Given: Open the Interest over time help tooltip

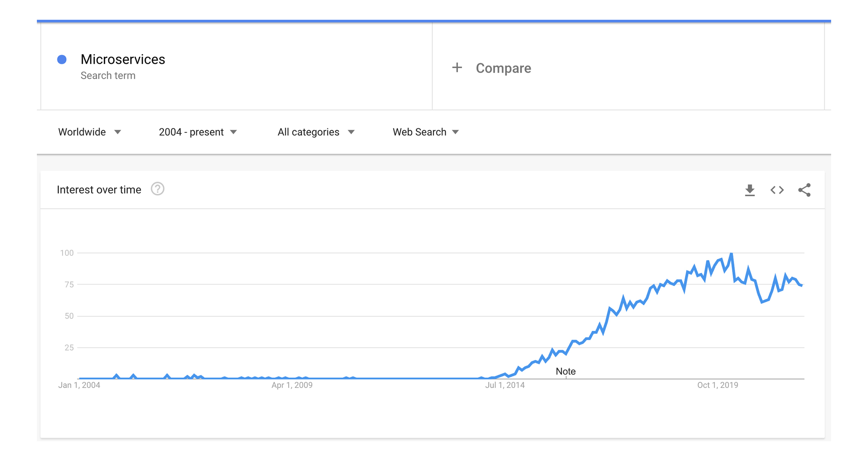Looking at the screenshot, I should point(157,189).
